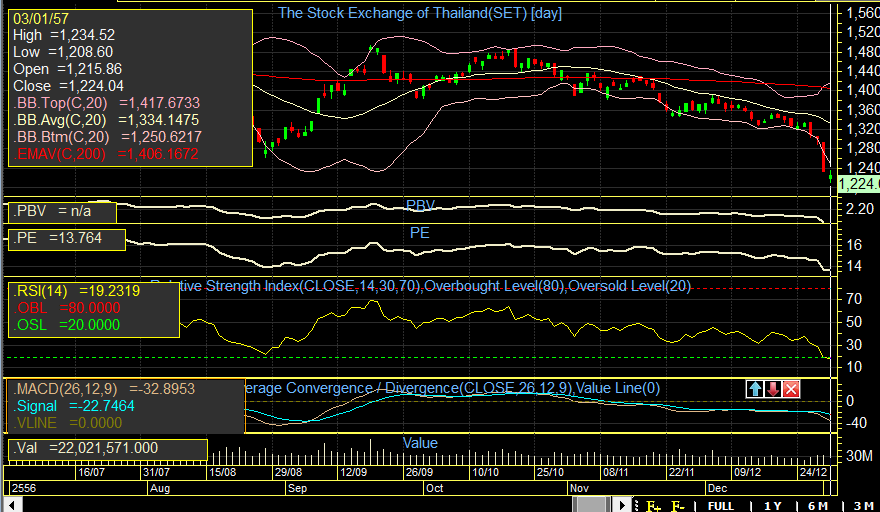Click the Low =1,208.60 value

tap(63, 52)
